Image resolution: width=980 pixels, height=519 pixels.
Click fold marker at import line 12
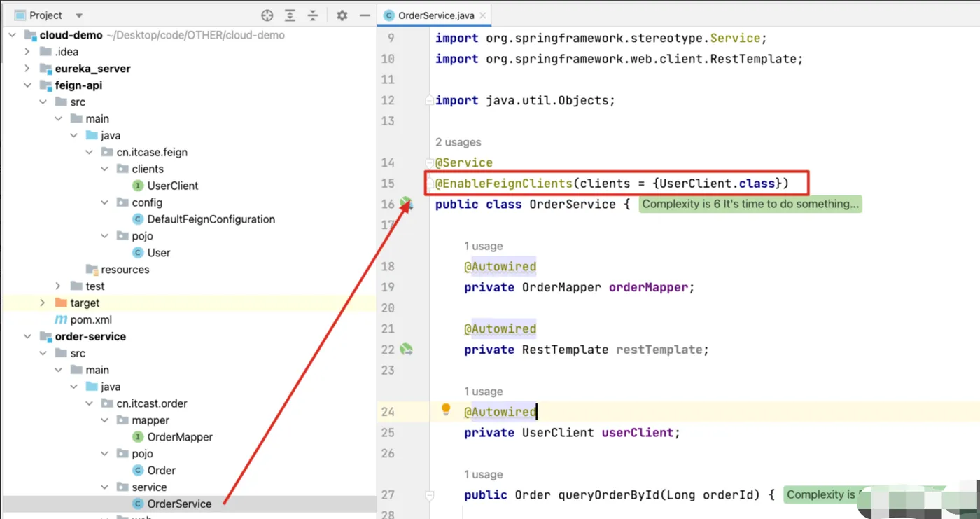[429, 101]
